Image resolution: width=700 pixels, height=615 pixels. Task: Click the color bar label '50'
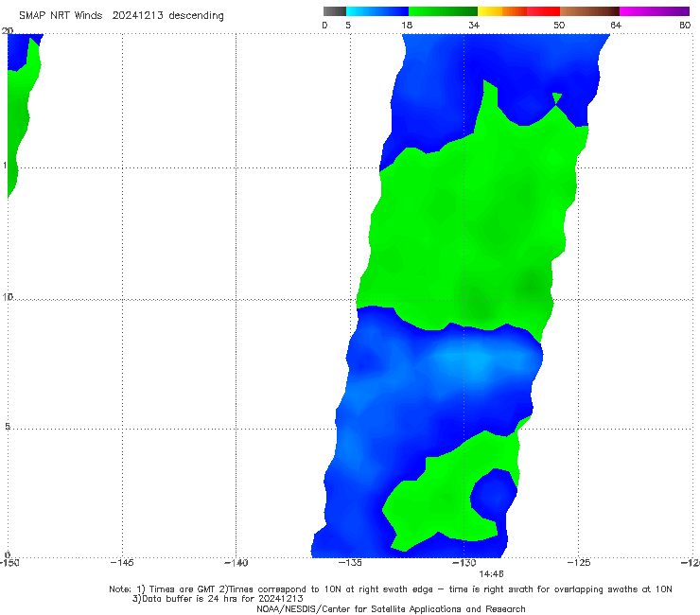tap(559, 25)
